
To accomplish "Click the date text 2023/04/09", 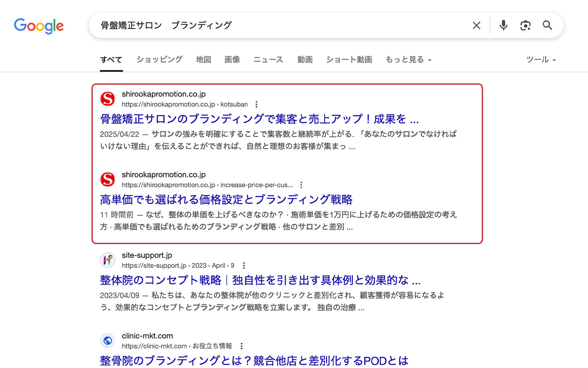I will [119, 295].
